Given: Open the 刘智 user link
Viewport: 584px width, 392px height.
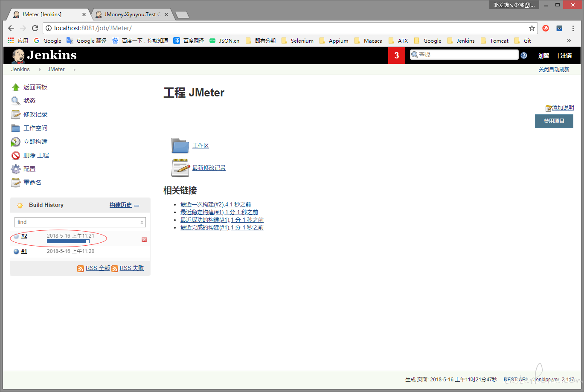Looking at the screenshot, I should pos(543,55).
